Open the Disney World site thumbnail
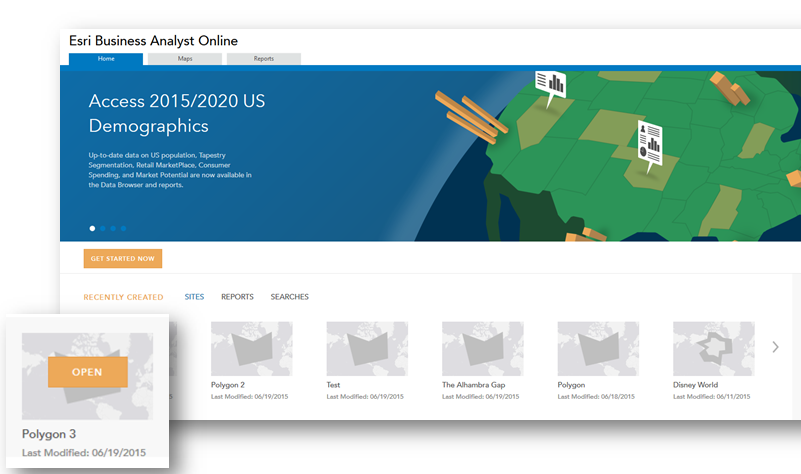 point(714,349)
